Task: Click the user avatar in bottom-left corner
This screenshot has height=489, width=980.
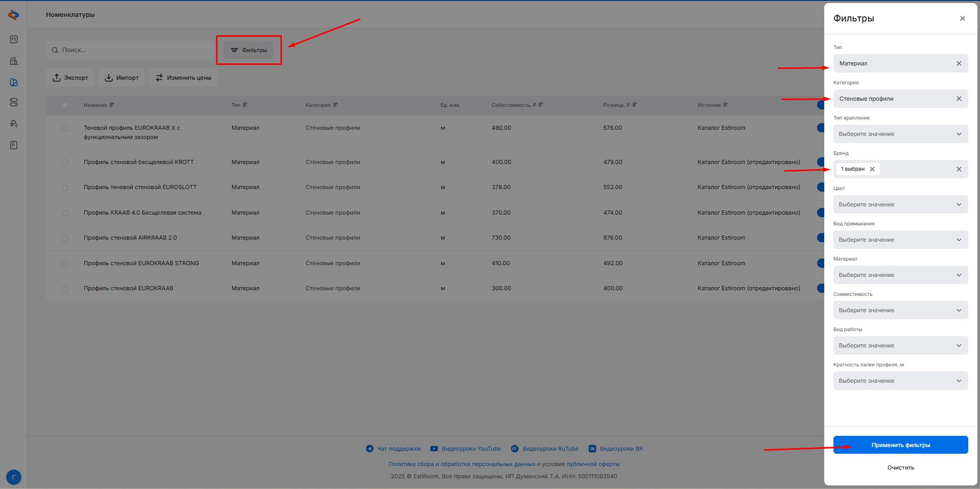Action: pos(14,477)
